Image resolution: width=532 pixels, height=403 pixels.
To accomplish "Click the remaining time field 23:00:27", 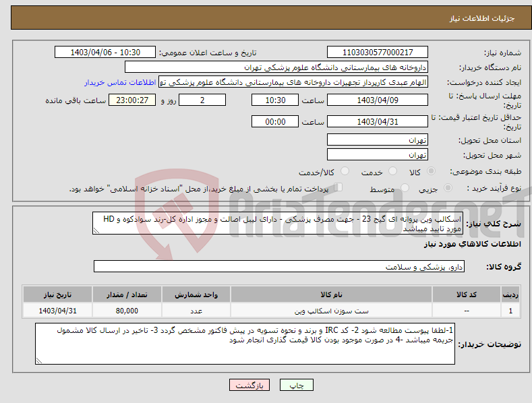I will (x=132, y=100).
